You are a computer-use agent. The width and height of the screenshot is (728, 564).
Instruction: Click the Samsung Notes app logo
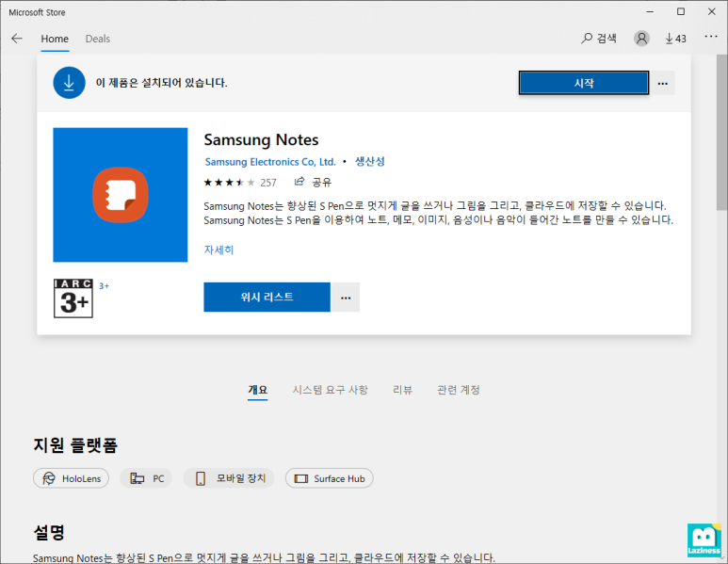(x=121, y=195)
